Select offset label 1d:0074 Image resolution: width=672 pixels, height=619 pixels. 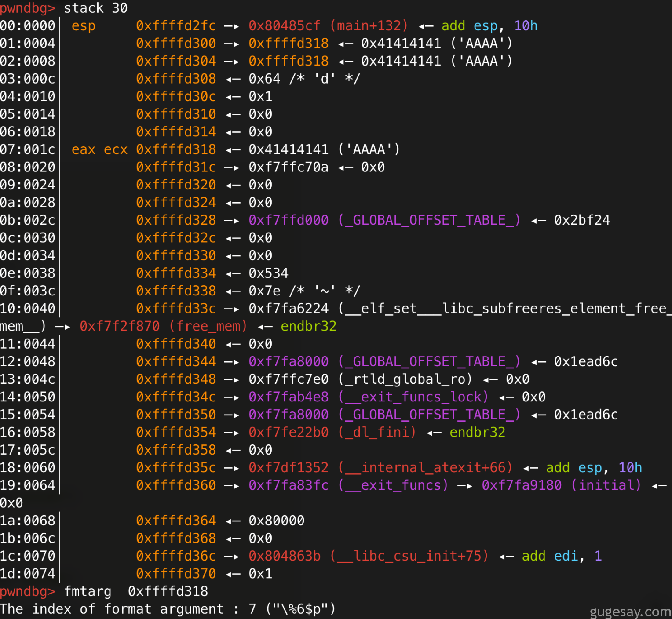pyautogui.click(x=28, y=574)
